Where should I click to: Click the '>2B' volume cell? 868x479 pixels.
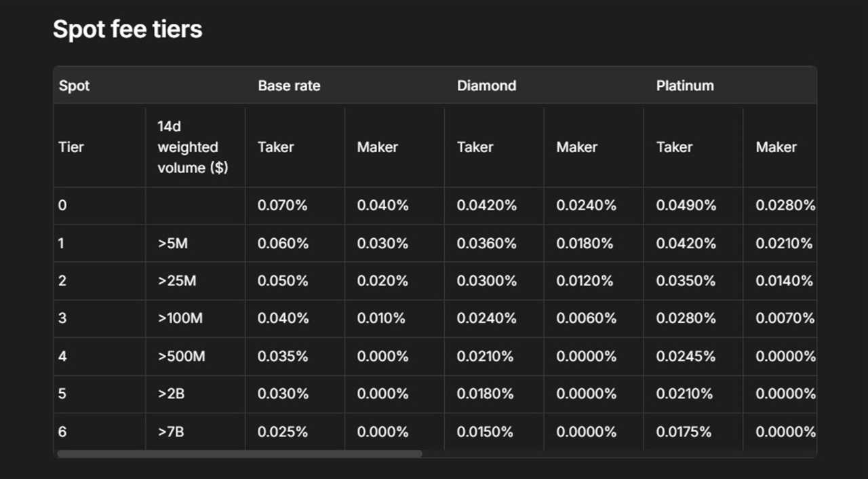[x=171, y=394]
